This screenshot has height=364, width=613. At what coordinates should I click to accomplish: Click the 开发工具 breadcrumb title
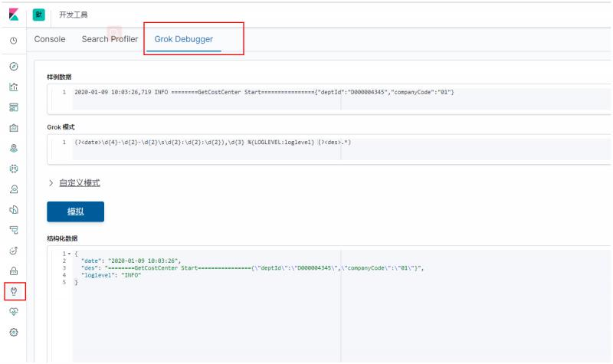pos(73,15)
